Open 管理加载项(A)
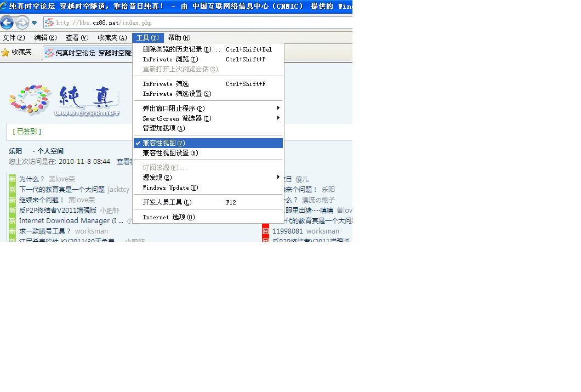The width and height of the screenshot is (581, 392). click(x=208, y=128)
